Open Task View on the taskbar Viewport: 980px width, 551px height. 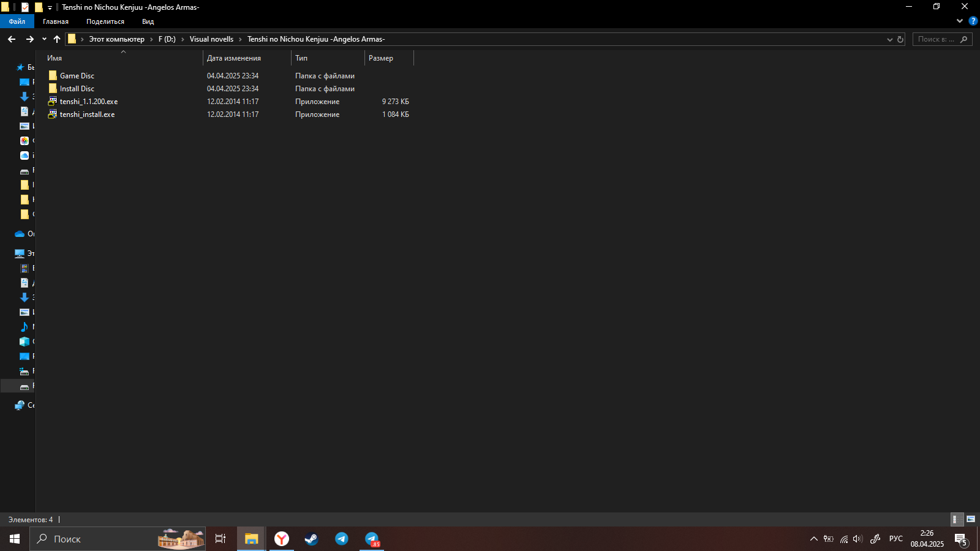tap(221, 539)
